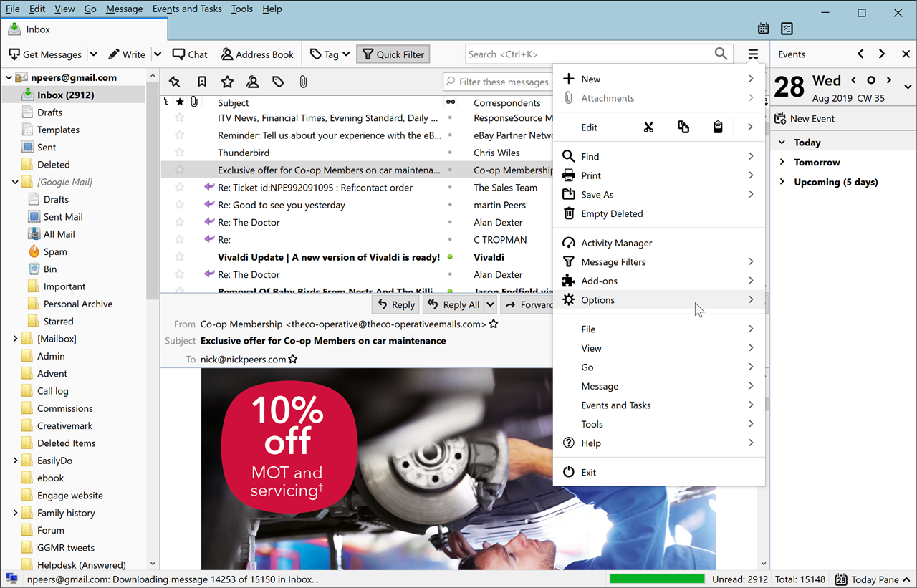
Task: Open the Activity Manager from the menu
Action: [x=615, y=242]
